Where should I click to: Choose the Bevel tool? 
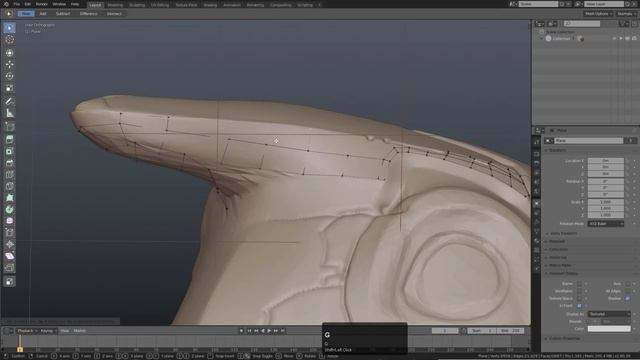(9, 163)
